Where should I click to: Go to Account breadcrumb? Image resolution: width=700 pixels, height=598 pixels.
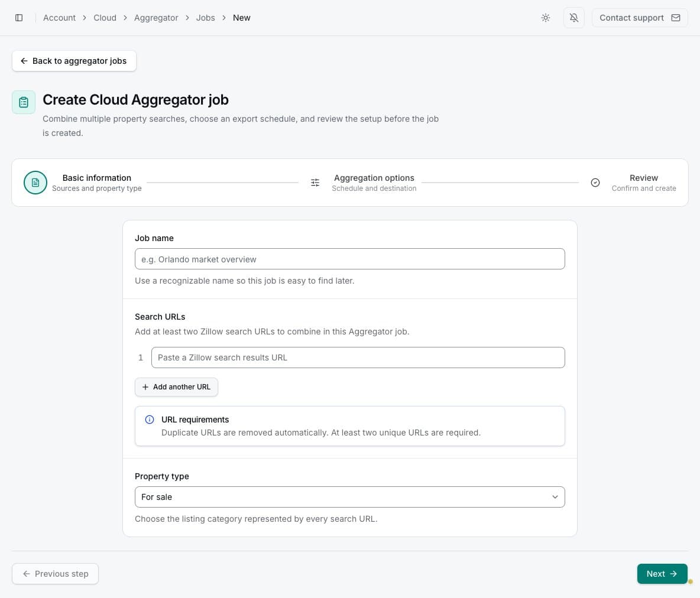coord(59,18)
